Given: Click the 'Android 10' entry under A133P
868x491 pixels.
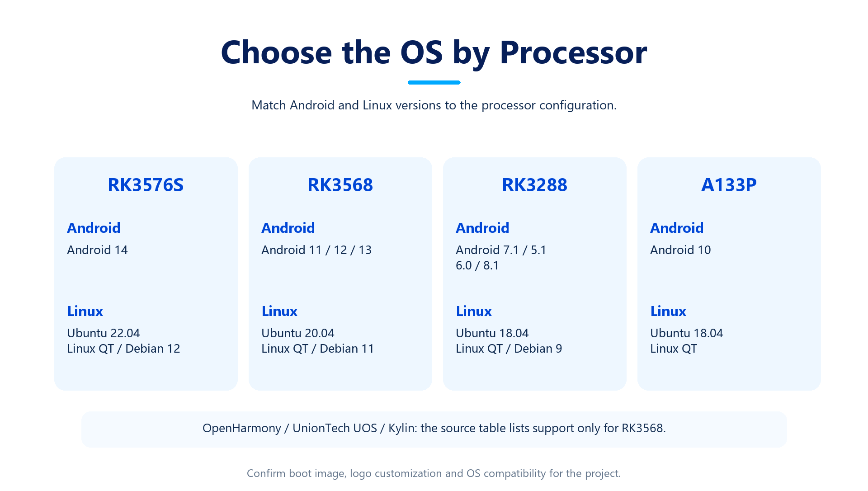Looking at the screenshot, I should (x=680, y=250).
